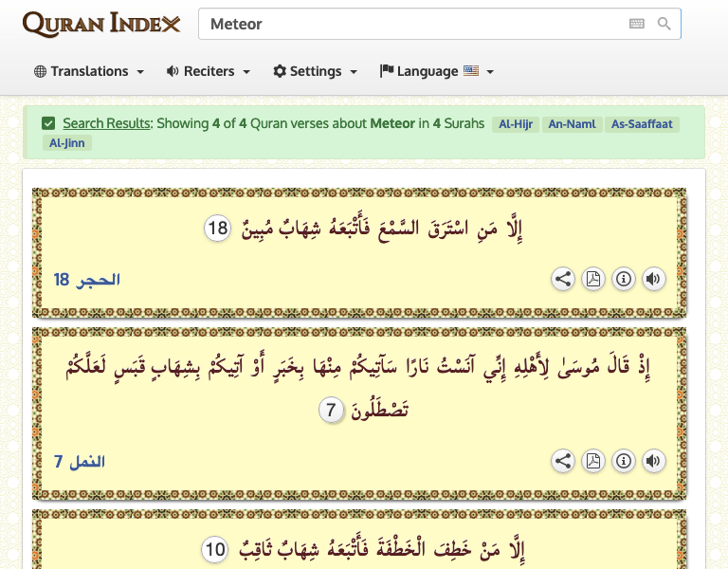The height and width of the screenshot is (569, 728).
Task: Open the virtual keyboard icon in search box
Action: pos(637,24)
